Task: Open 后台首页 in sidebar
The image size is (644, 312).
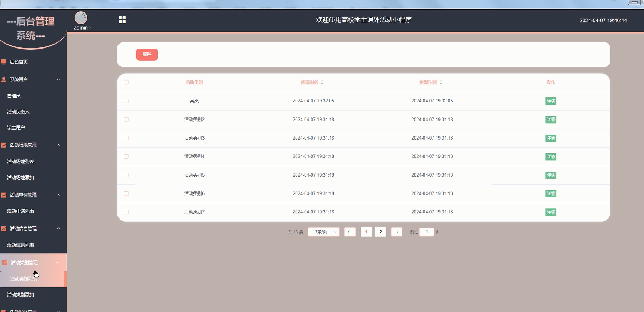Action: tap(19, 62)
